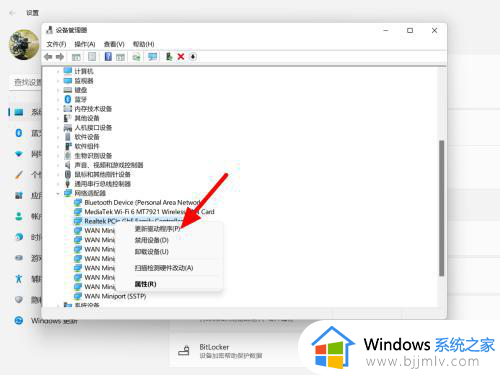Select Bluetooth Device (Personal Area Network) row

click(x=142, y=202)
